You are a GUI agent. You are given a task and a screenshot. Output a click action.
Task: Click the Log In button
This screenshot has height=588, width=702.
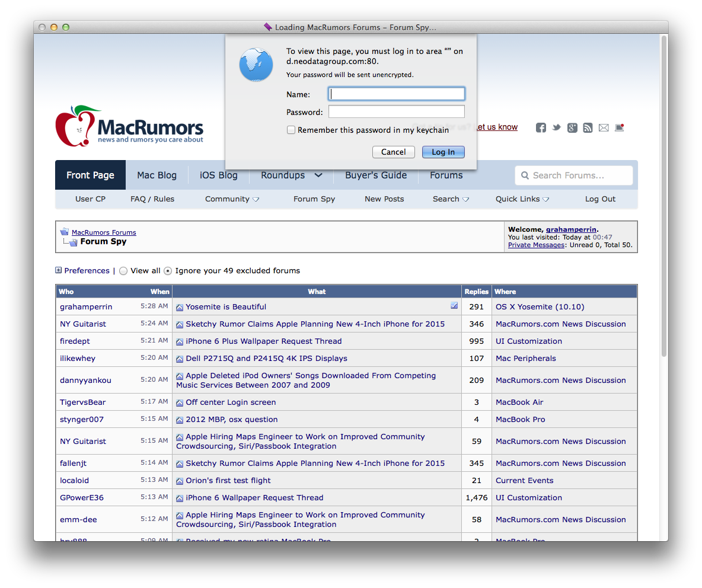[443, 152]
